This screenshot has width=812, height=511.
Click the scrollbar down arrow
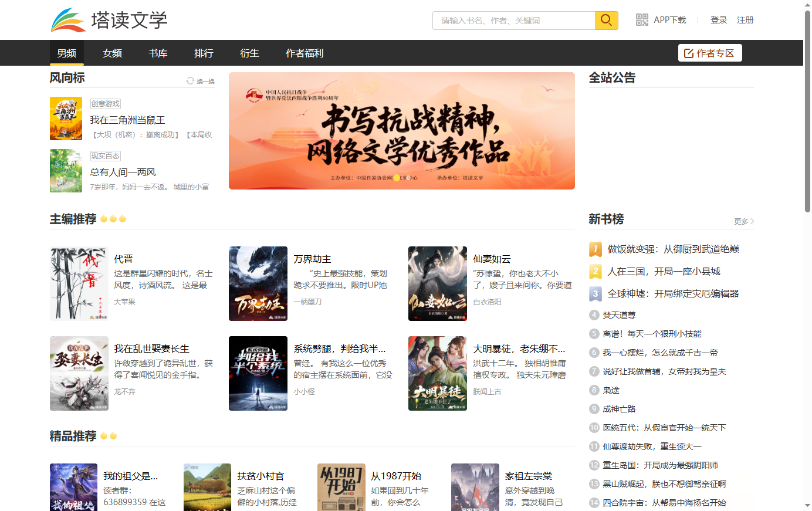click(807, 506)
